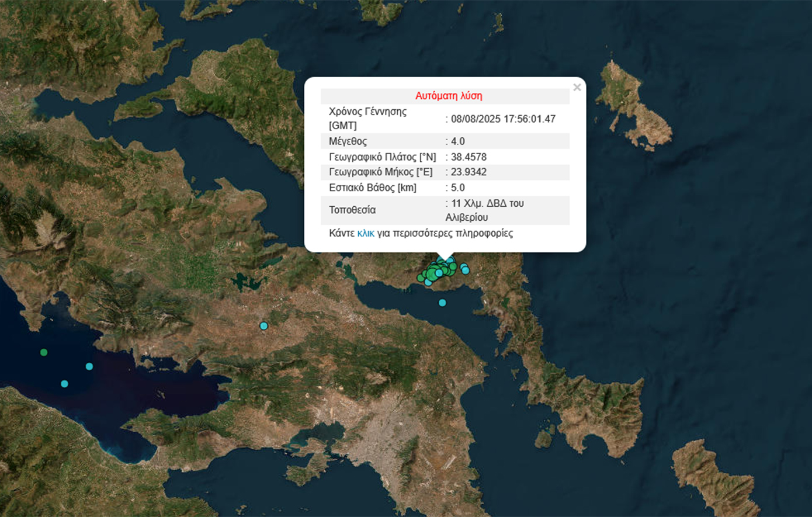Click the longitude value 23.9342
Viewport: 812px width, 517px height.
(x=468, y=172)
